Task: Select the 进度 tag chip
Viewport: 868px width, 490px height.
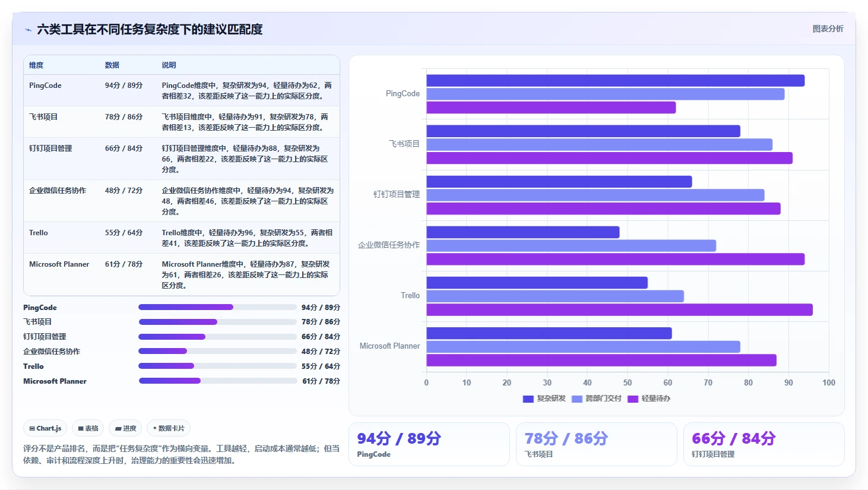Action: (125, 428)
